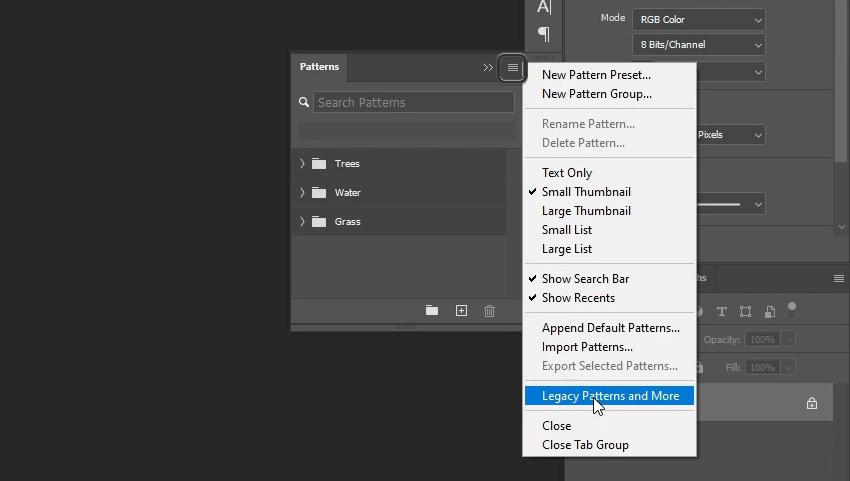Select the type layer filter T icon
Image resolution: width=850 pixels, height=481 pixels.
(x=721, y=311)
